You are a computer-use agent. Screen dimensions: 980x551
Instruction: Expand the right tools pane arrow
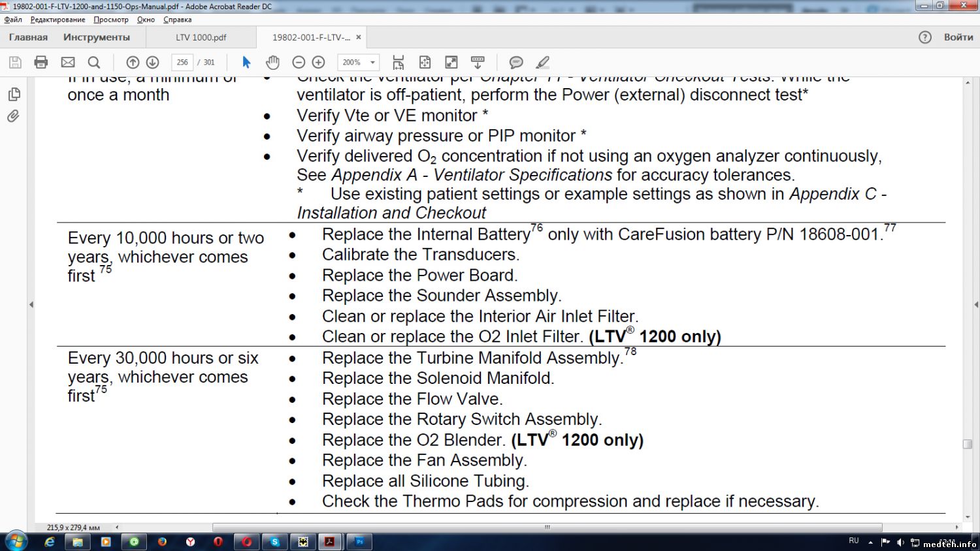tap(976, 304)
